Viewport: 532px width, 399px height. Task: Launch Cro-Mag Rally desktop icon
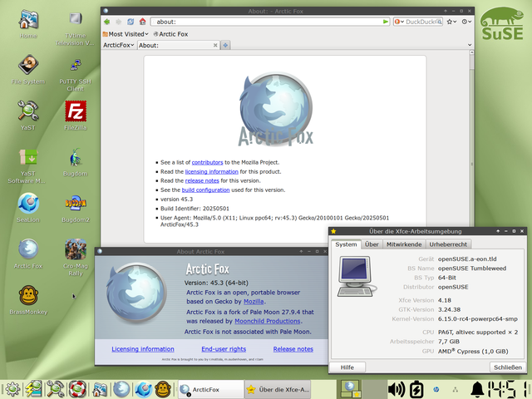(x=76, y=257)
